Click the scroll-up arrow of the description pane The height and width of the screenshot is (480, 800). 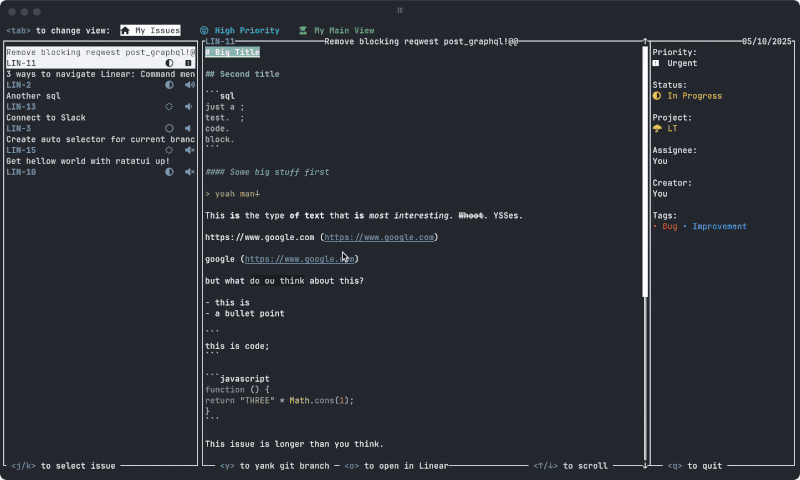[x=645, y=42]
